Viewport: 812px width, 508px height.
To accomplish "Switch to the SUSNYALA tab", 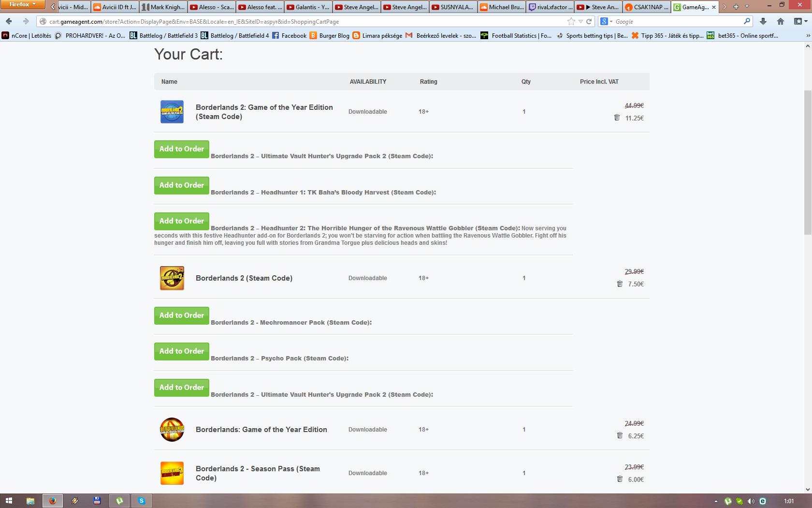I will click(x=453, y=7).
